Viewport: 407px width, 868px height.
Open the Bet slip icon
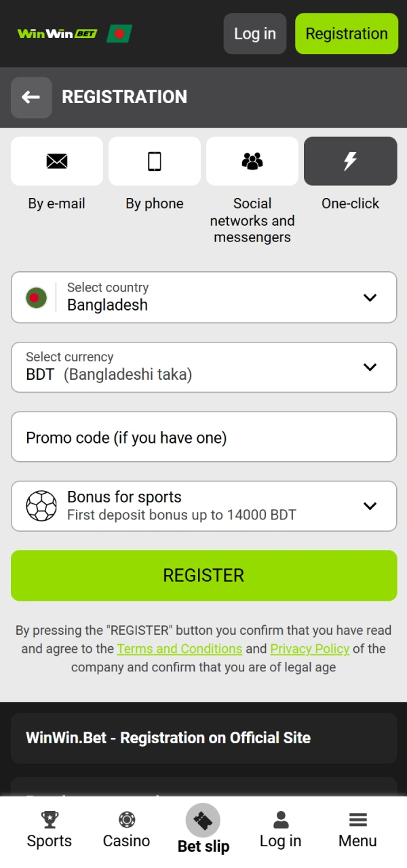pos(203,821)
